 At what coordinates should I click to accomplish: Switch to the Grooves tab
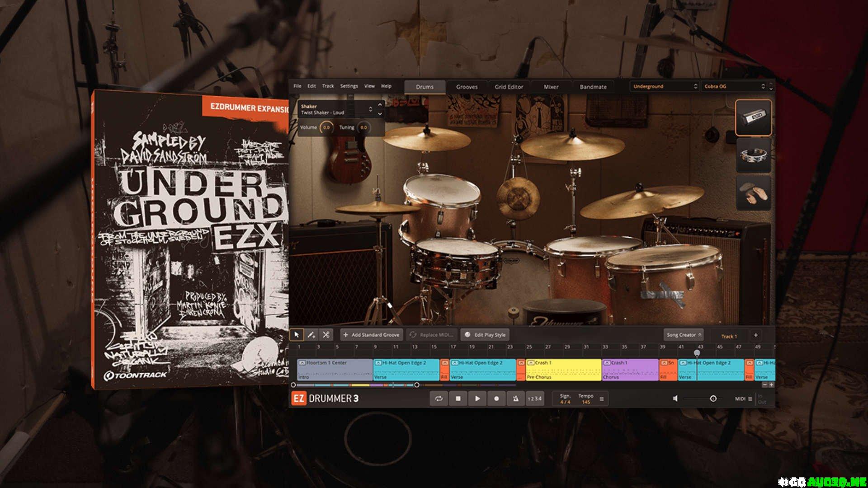[467, 87]
